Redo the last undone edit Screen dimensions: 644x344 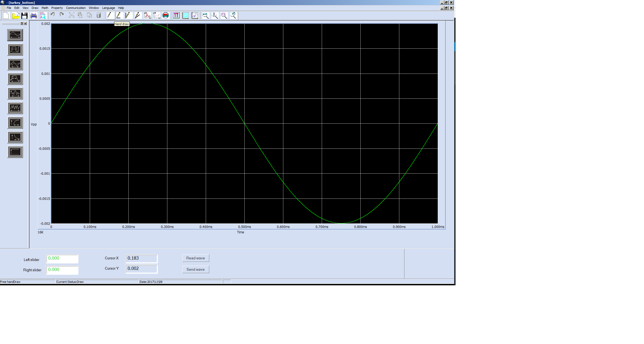62,15
